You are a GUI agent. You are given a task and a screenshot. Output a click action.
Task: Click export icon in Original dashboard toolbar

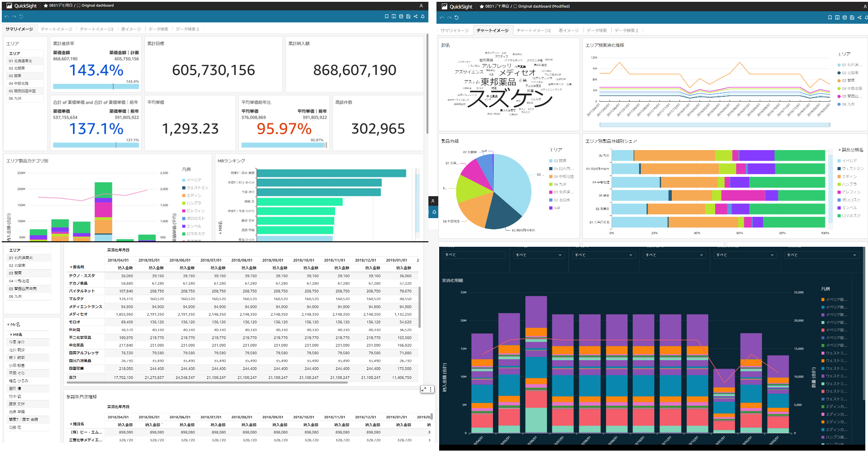394,17
